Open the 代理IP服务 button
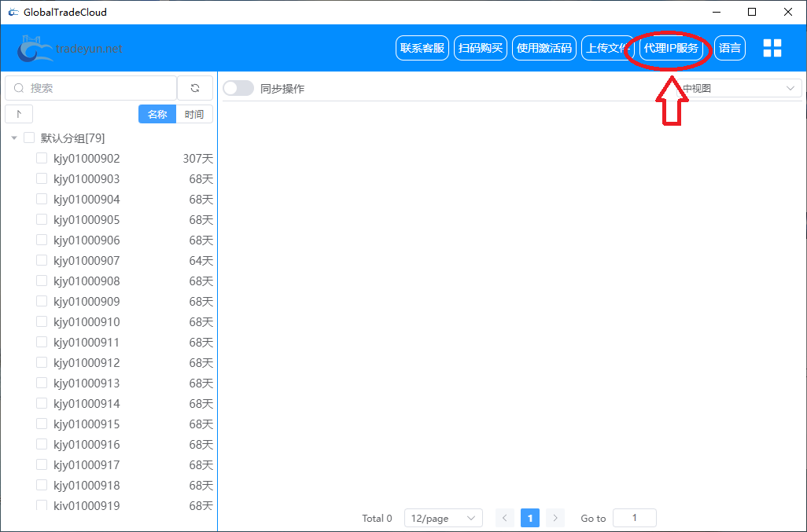Image resolution: width=807 pixels, height=532 pixels. click(x=671, y=48)
